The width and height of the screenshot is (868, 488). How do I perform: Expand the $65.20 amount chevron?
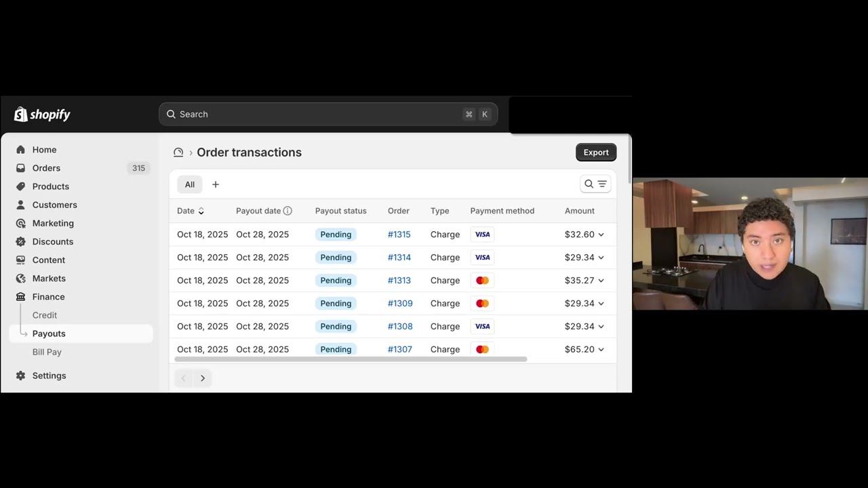601,350
